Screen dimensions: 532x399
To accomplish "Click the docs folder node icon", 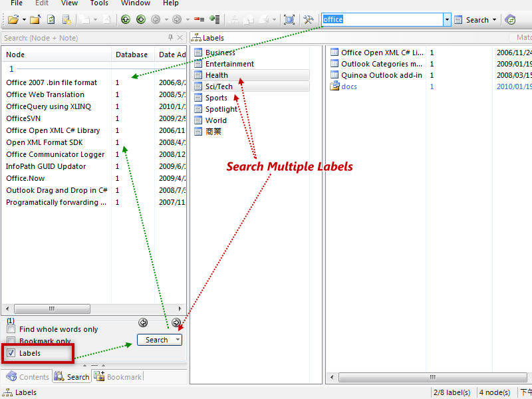I will [x=334, y=86].
